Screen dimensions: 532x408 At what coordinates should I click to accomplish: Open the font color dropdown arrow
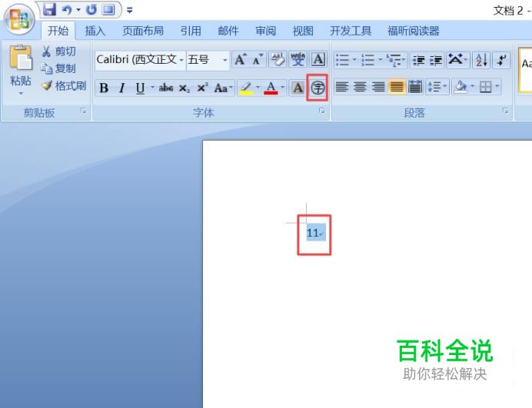282,88
